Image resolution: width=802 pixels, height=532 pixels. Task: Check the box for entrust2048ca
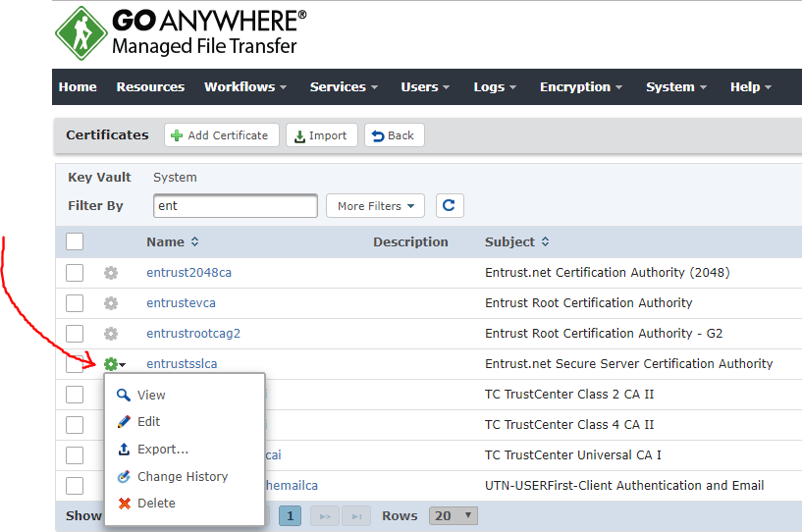[75, 273]
